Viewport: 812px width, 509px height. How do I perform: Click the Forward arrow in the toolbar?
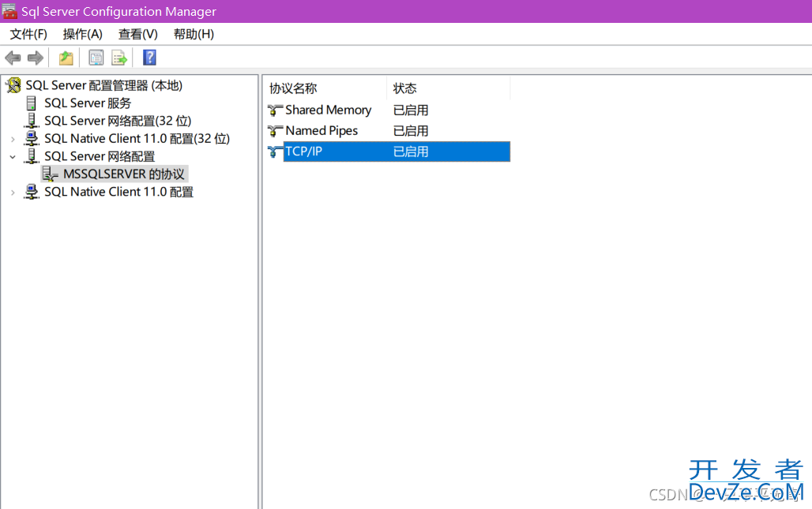click(x=35, y=58)
